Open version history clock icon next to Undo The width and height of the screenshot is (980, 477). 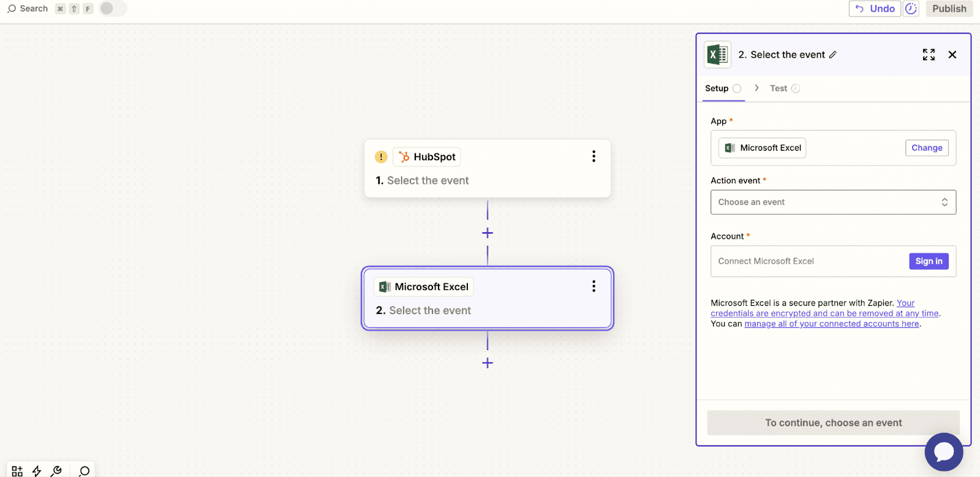(x=911, y=9)
